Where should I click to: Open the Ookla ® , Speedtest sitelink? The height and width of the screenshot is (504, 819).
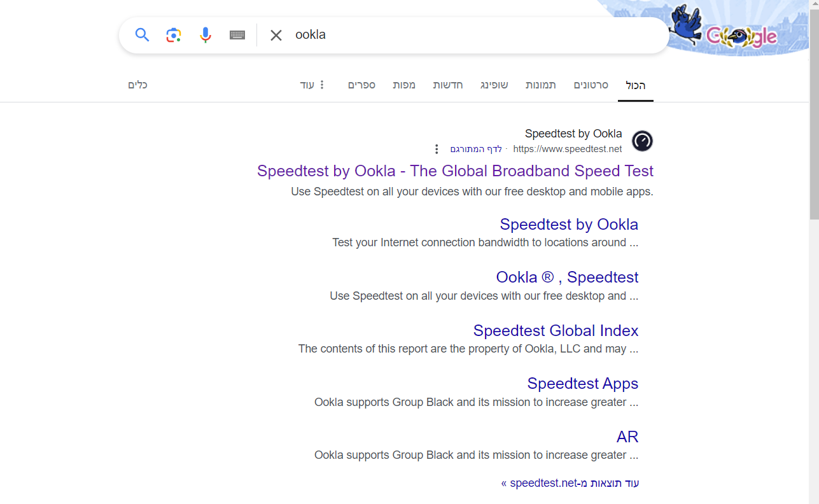(567, 277)
